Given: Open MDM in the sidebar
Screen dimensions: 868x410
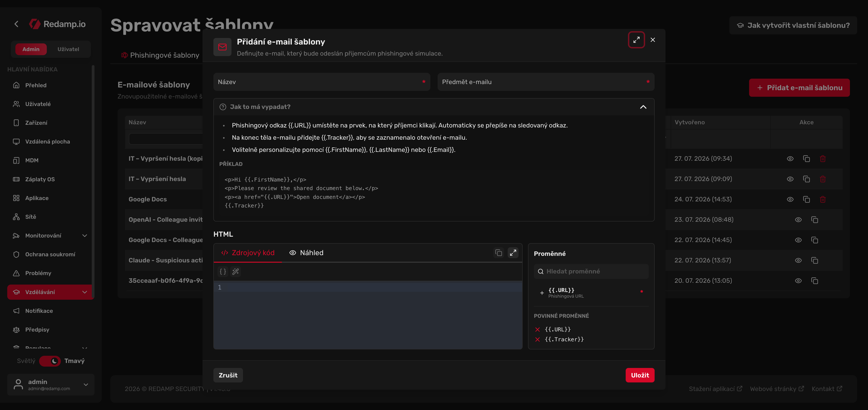Looking at the screenshot, I should pyautogui.click(x=50, y=160).
